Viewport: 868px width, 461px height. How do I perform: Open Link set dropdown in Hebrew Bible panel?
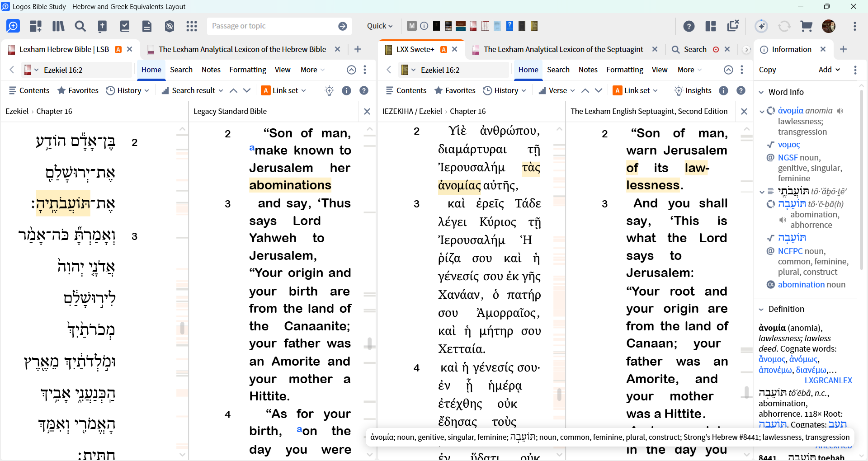(284, 90)
